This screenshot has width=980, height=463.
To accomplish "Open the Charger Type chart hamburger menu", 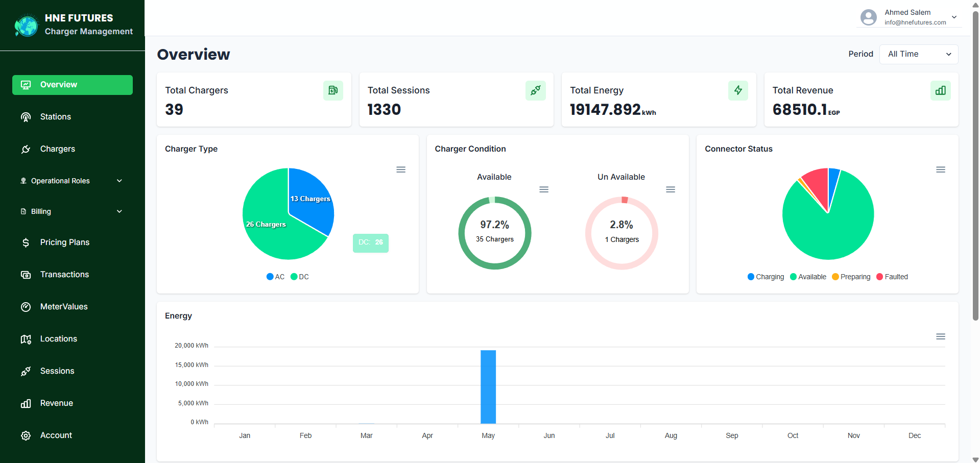I will (x=401, y=169).
